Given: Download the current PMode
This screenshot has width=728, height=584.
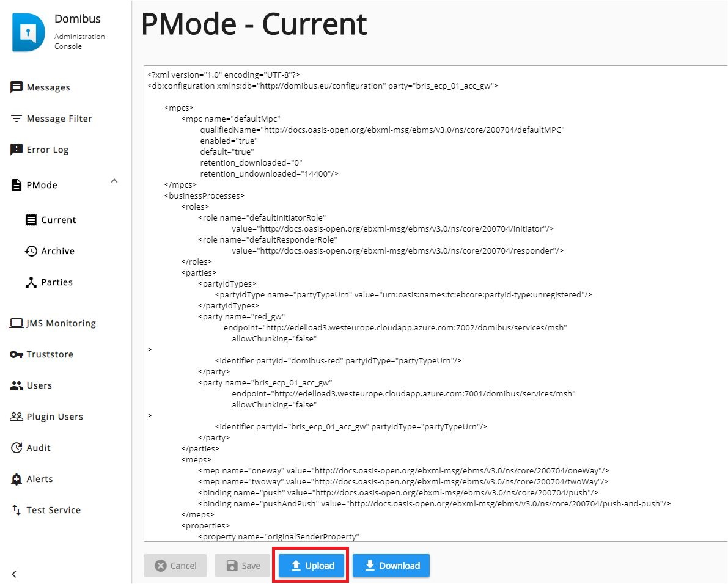Looking at the screenshot, I should (x=391, y=566).
